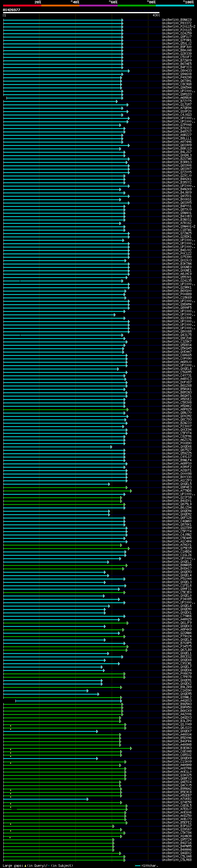Select the AV426977 query name
Viewport: 197px width, 868px height.
pyautogui.click(x=11, y=10)
